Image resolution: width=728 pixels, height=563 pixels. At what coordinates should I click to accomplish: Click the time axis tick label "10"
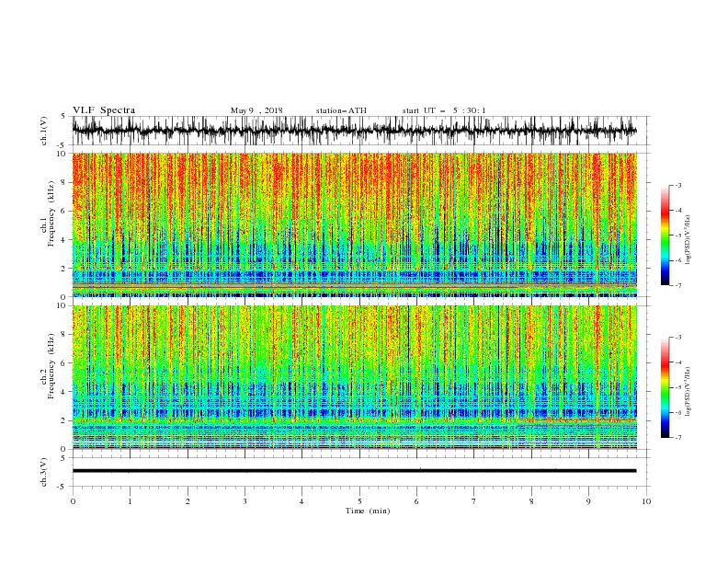point(646,501)
